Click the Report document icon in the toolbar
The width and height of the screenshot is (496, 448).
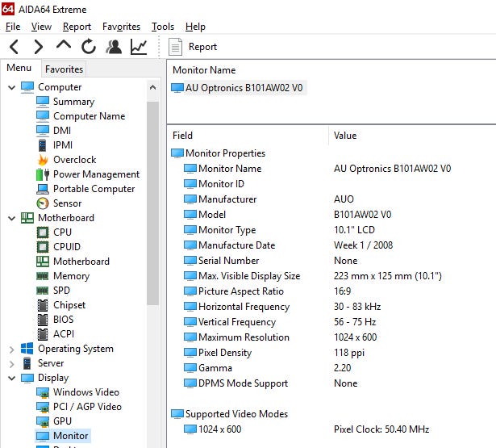click(x=175, y=47)
